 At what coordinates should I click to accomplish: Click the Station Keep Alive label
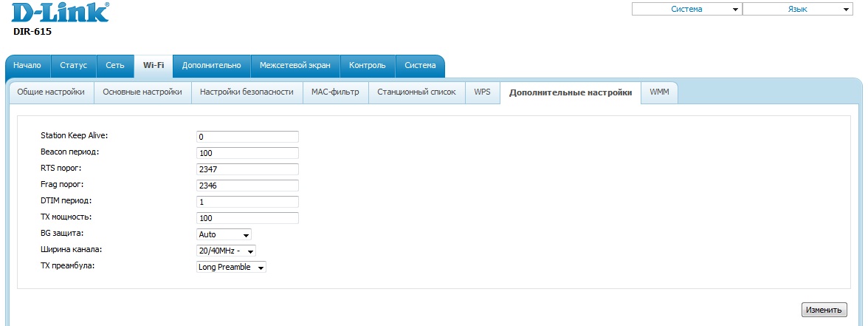tap(74, 135)
